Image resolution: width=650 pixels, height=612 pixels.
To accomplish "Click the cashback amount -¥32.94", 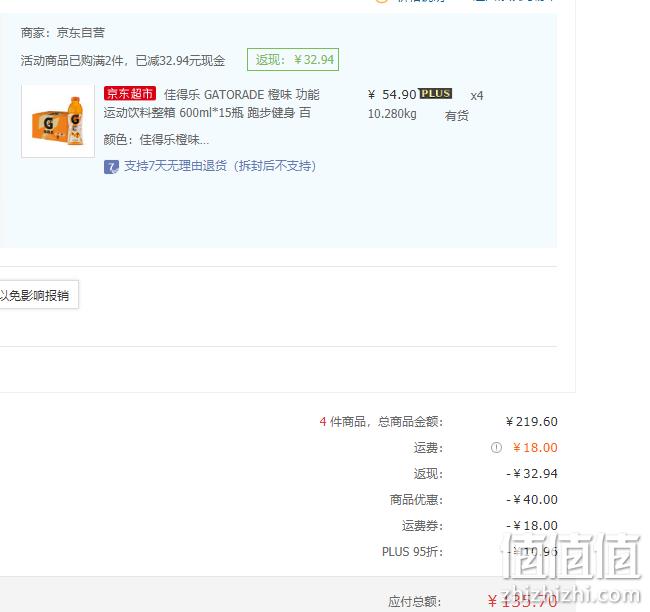I will pos(532,474).
